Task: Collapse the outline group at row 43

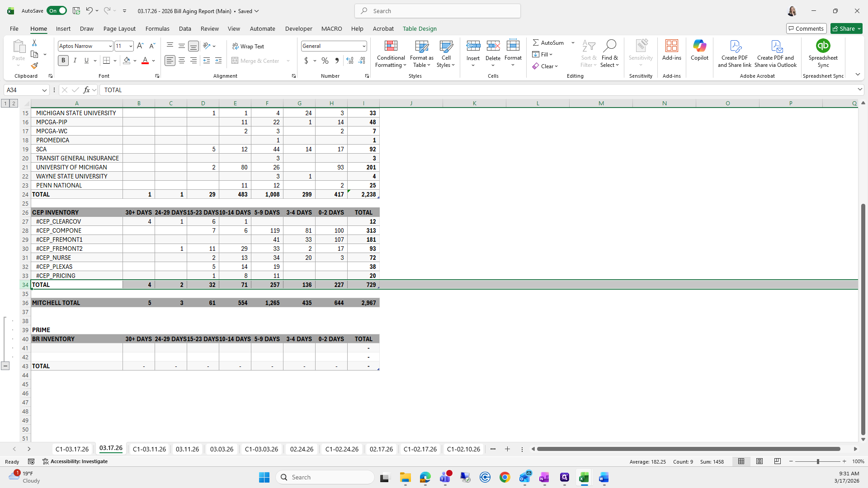Action: (5, 366)
